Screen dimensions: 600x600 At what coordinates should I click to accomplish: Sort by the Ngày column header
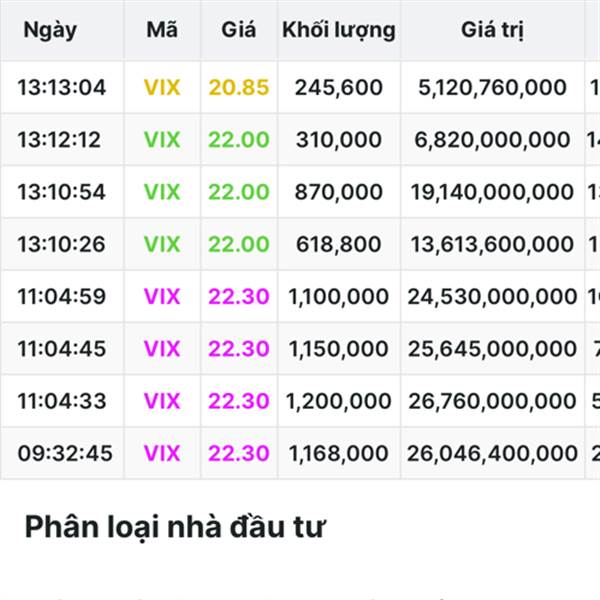[x=50, y=30]
